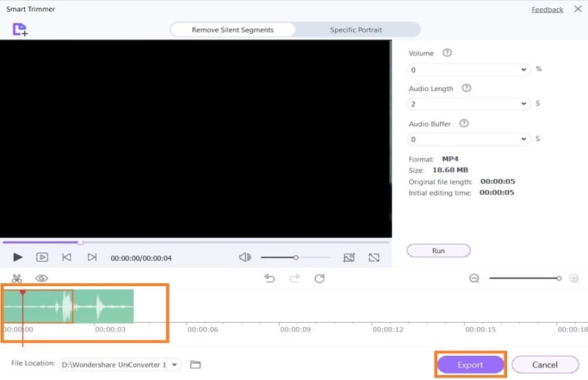The image size is (588, 380).
Task: Click the timeline zoom slider handle
Action: click(559, 278)
